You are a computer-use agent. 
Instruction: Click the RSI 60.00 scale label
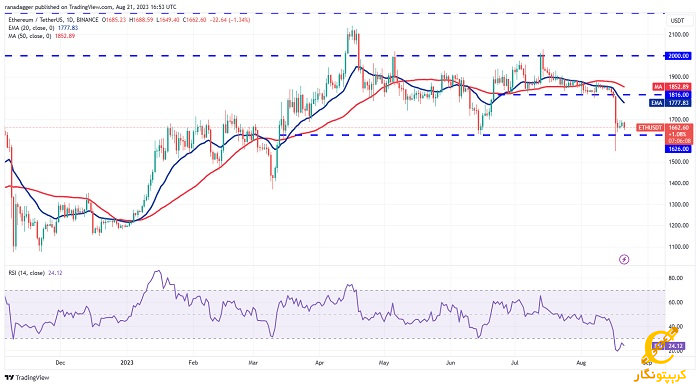pyautogui.click(x=676, y=302)
